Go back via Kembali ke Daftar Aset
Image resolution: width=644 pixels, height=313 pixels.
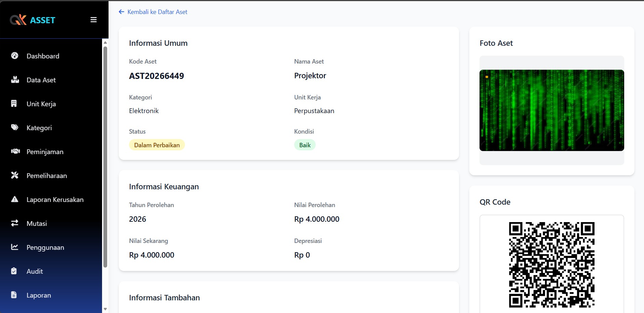tap(153, 12)
